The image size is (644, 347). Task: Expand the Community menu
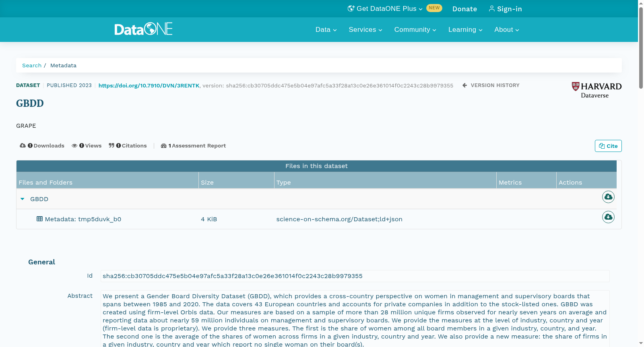(x=415, y=29)
